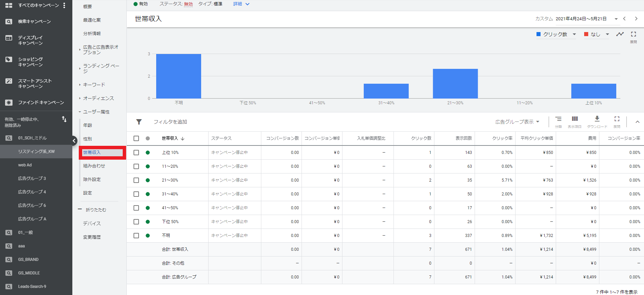The height and width of the screenshot is (295, 644).
Task: Open the 性別 menu item
Action: (x=88, y=139)
